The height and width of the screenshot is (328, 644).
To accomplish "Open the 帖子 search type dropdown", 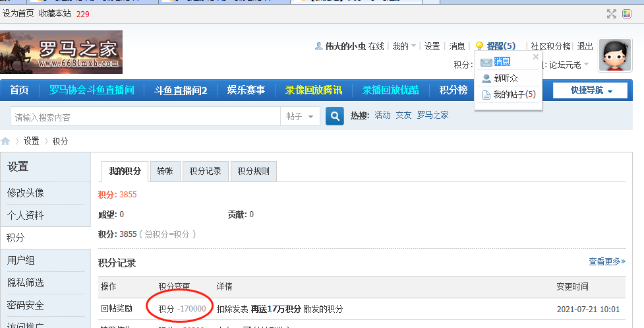I will coord(300,117).
